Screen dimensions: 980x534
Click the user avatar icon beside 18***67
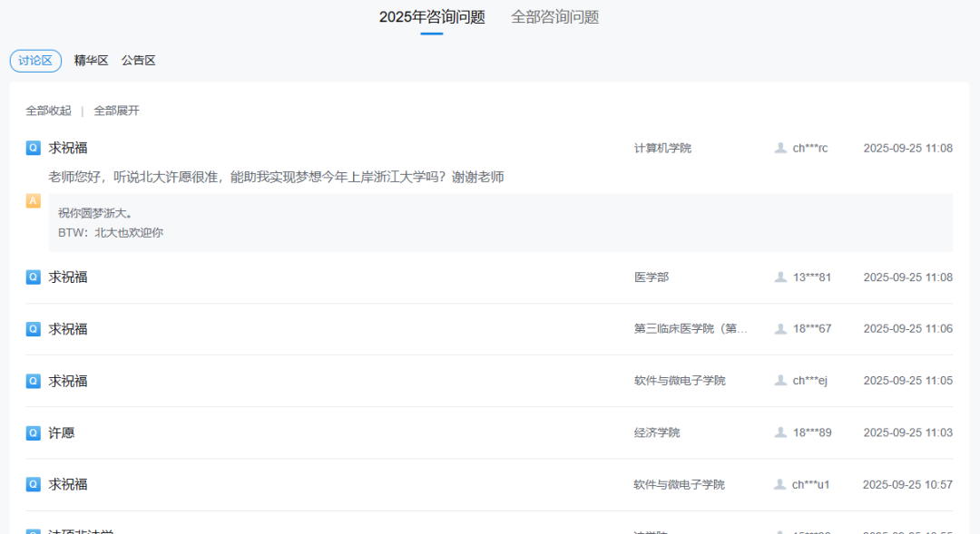click(x=780, y=329)
